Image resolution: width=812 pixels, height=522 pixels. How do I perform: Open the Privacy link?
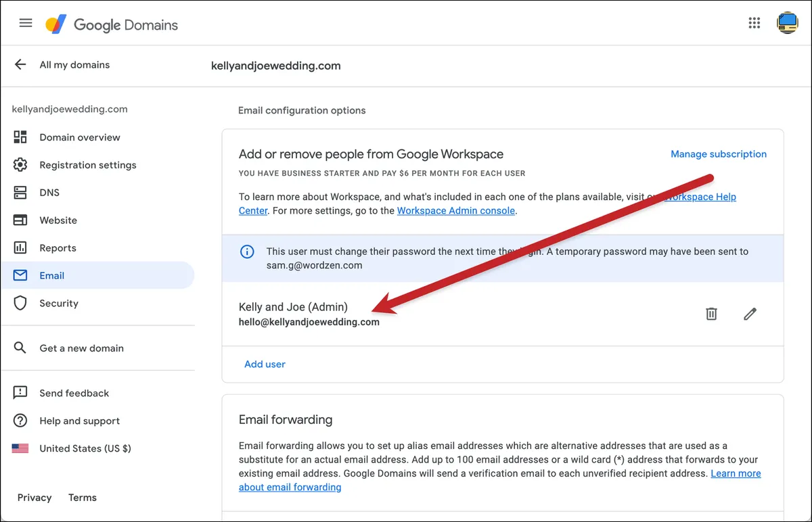pyautogui.click(x=35, y=498)
